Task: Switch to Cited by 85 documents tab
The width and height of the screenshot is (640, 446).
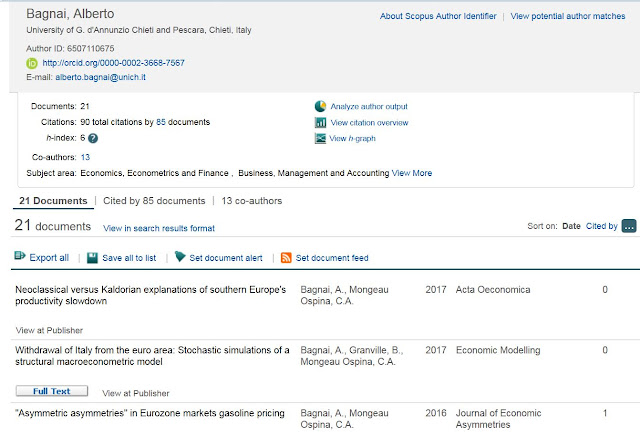Action: tap(154, 200)
